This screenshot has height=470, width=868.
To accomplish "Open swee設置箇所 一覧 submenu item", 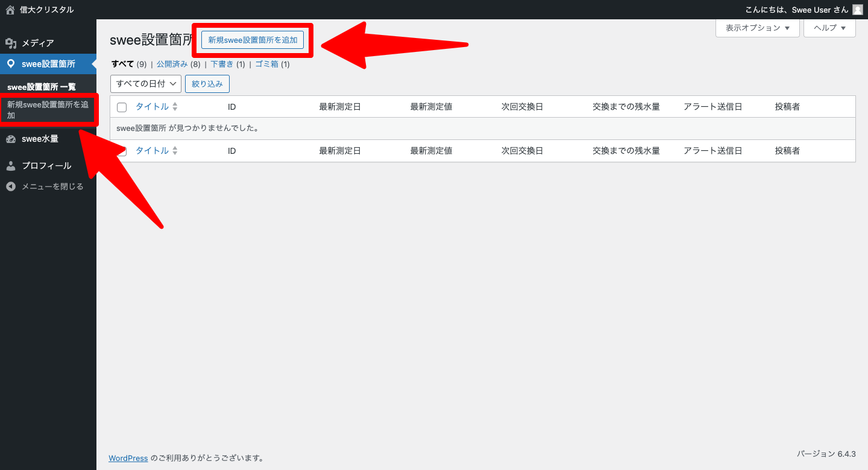I will pyautogui.click(x=42, y=87).
